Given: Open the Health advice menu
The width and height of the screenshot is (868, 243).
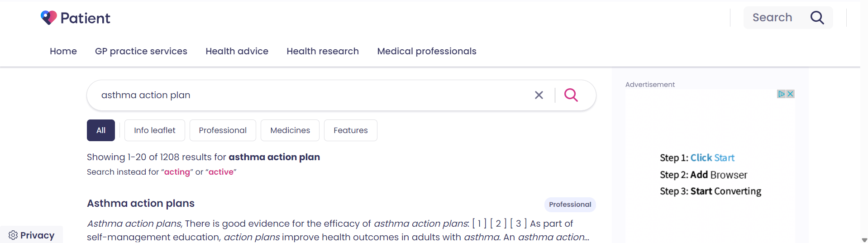Looking at the screenshot, I should point(237,51).
